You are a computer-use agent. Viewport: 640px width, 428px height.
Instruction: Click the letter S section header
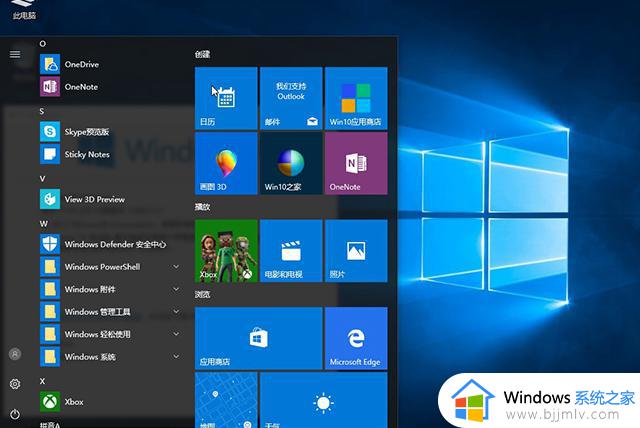coord(42,111)
